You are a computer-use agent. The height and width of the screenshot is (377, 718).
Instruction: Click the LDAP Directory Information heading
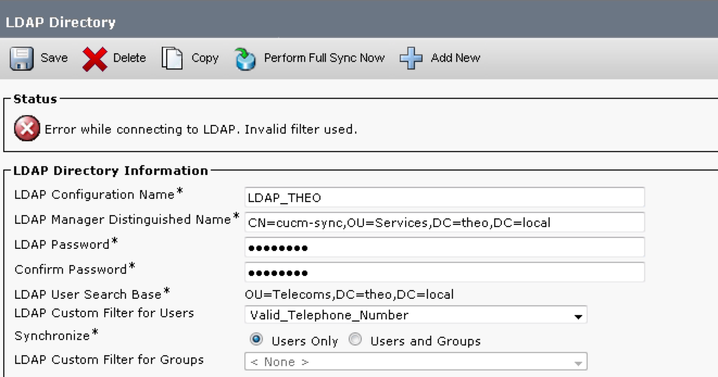point(111,170)
